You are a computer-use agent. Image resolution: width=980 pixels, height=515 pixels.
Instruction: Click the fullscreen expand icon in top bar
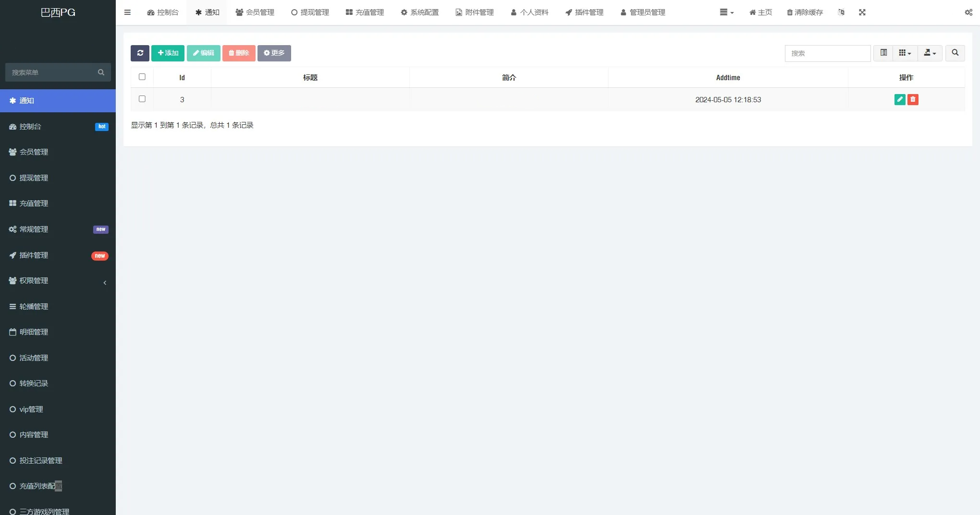tap(862, 12)
